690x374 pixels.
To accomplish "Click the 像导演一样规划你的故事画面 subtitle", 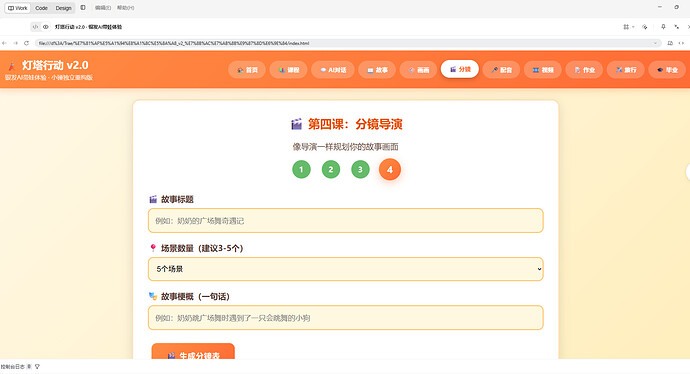I will coord(345,147).
